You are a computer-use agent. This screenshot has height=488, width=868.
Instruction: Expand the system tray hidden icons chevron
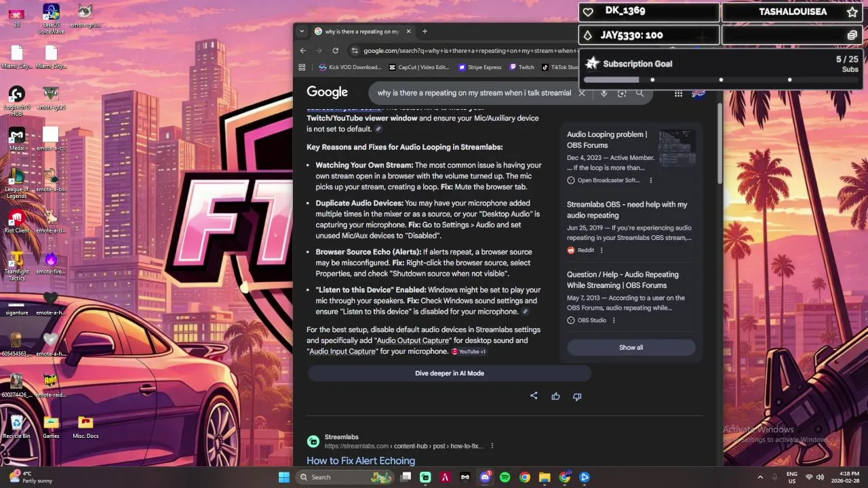coord(760,477)
